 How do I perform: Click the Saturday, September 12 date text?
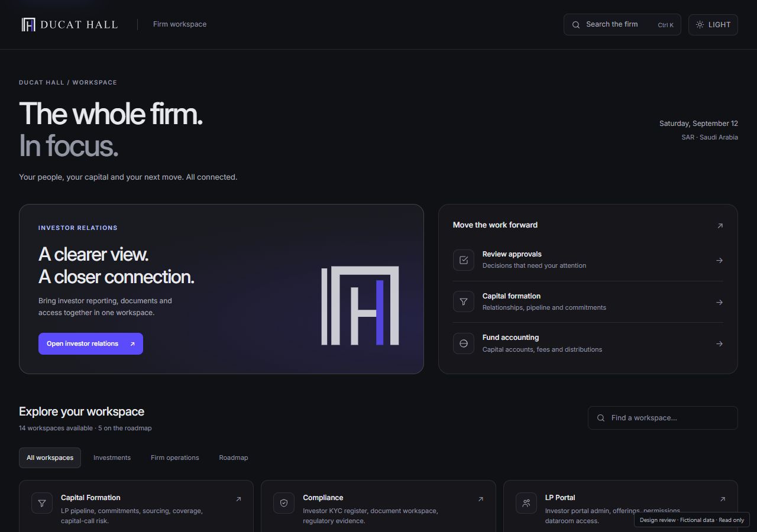point(698,124)
